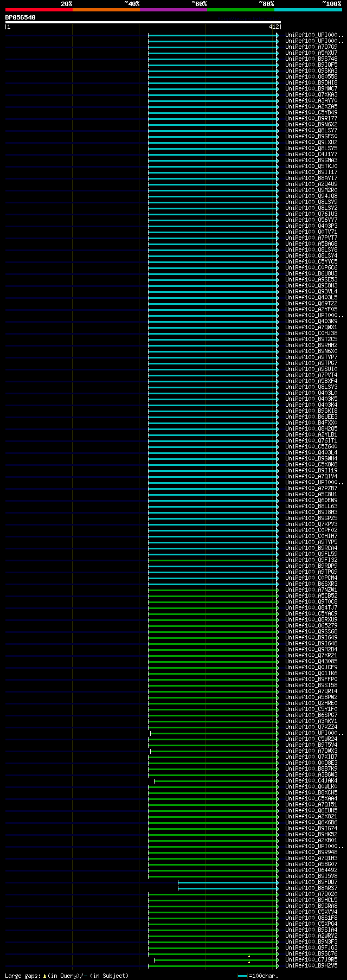Image resolution: width=347 pixels, height=980 pixels.
Task: Click entry UniRef100_B9I648
Action: tap(311, 644)
